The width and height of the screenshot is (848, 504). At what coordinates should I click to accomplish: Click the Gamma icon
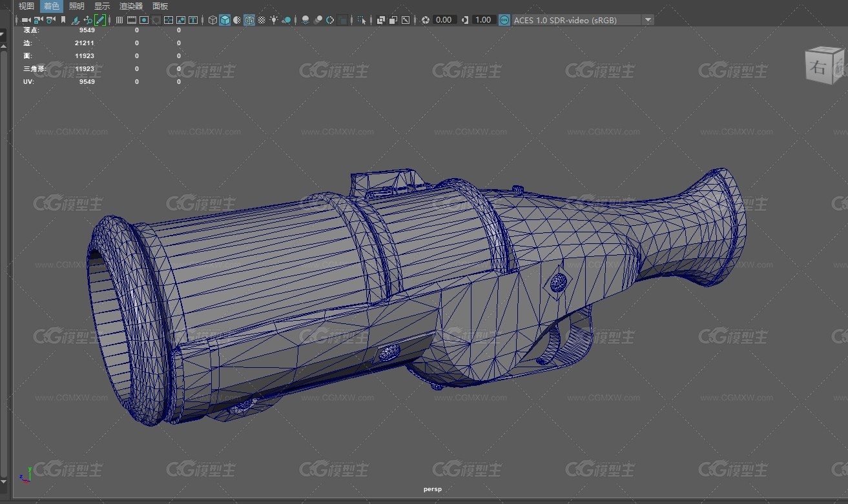point(465,20)
